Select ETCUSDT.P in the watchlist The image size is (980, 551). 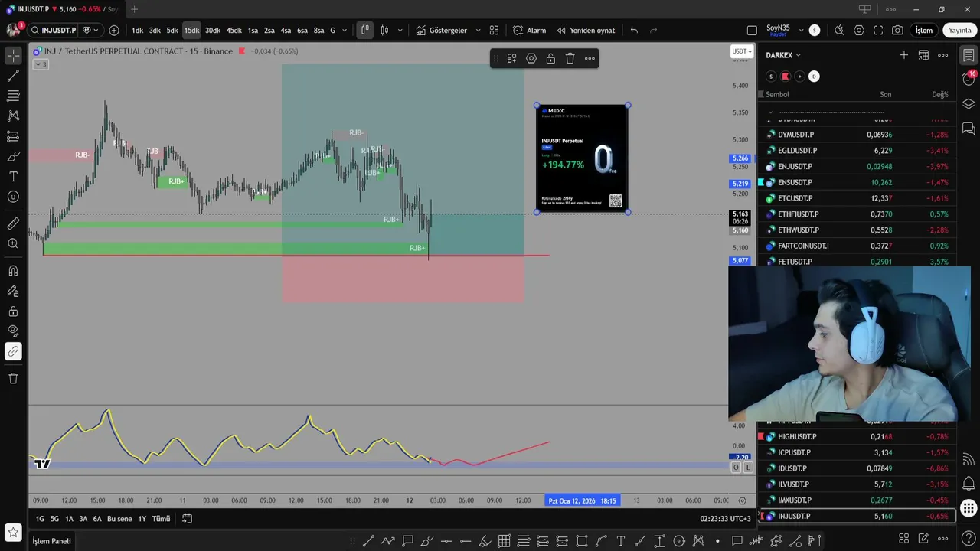[857, 198]
